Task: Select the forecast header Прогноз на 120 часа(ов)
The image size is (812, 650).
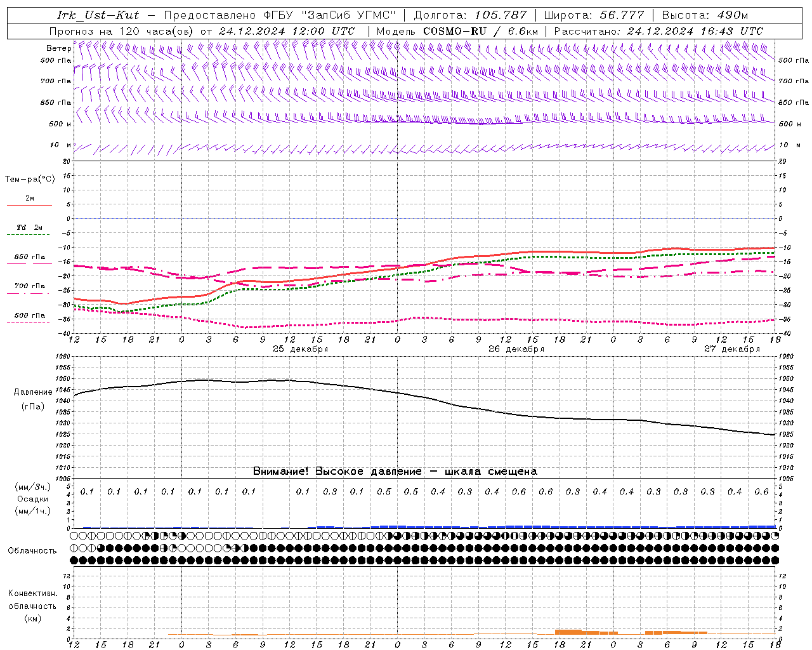Action: (x=122, y=31)
